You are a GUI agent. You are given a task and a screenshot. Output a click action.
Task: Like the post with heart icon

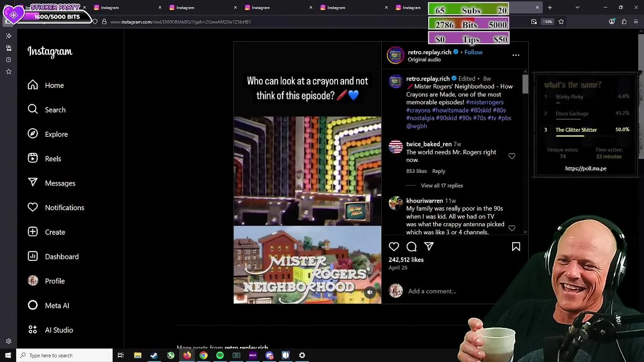point(394,246)
